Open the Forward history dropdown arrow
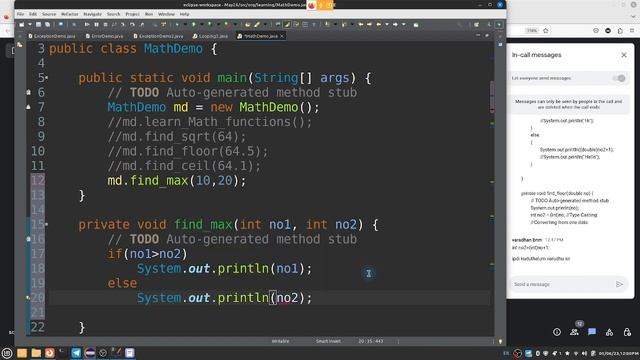 [403, 24]
